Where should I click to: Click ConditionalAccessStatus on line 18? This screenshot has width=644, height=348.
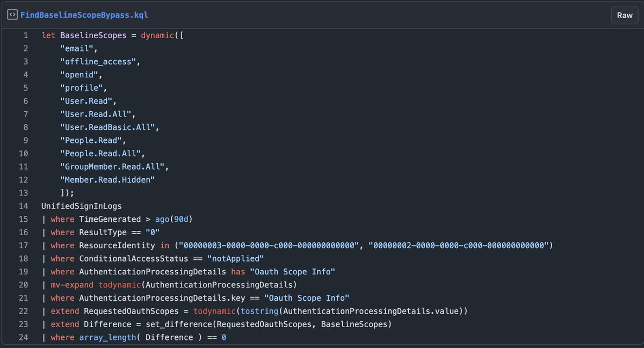coord(134,259)
